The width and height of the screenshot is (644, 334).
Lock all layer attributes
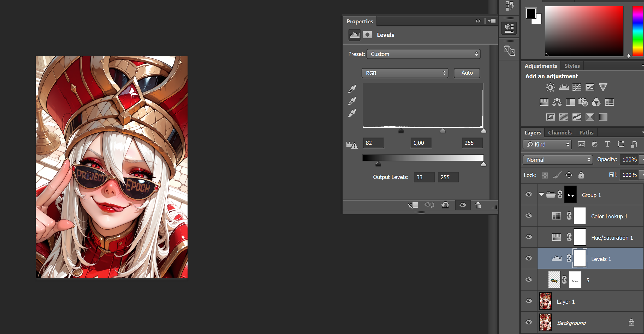click(x=581, y=175)
